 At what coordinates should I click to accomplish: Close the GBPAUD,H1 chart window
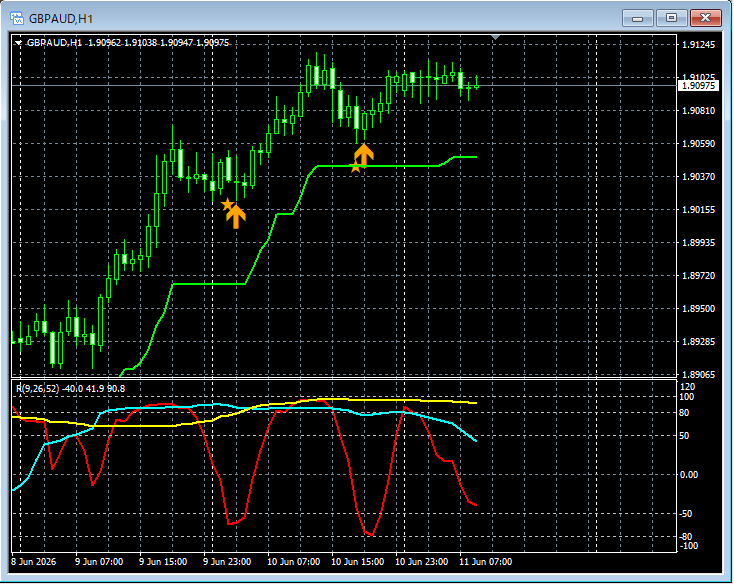[x=705, y=18]
